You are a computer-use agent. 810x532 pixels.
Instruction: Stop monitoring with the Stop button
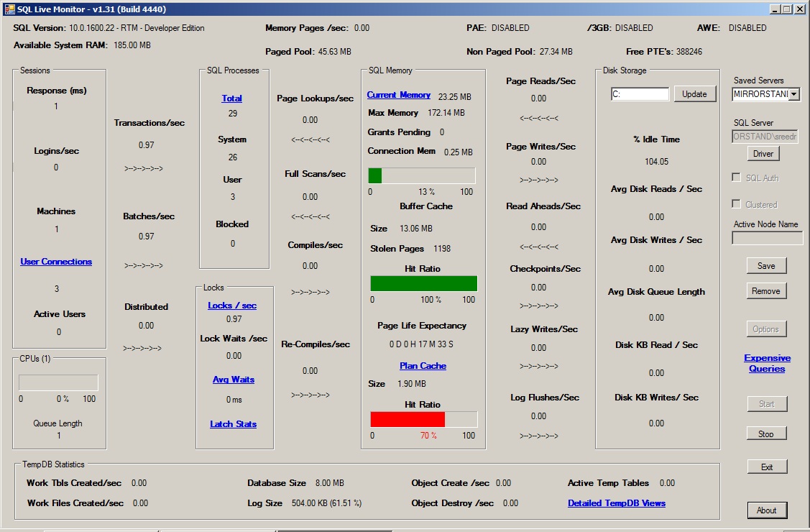(x=765, y=434)
